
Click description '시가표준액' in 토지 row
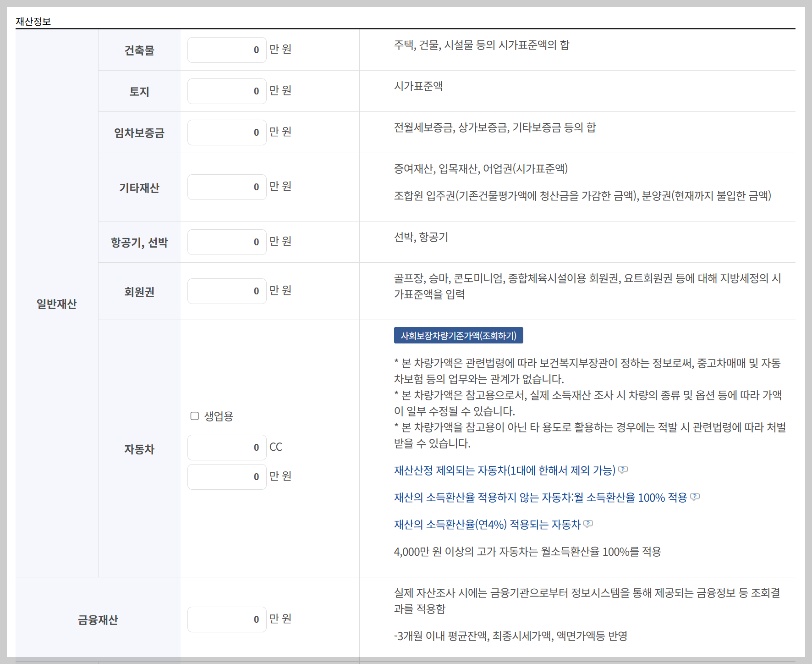pos(418,86)
